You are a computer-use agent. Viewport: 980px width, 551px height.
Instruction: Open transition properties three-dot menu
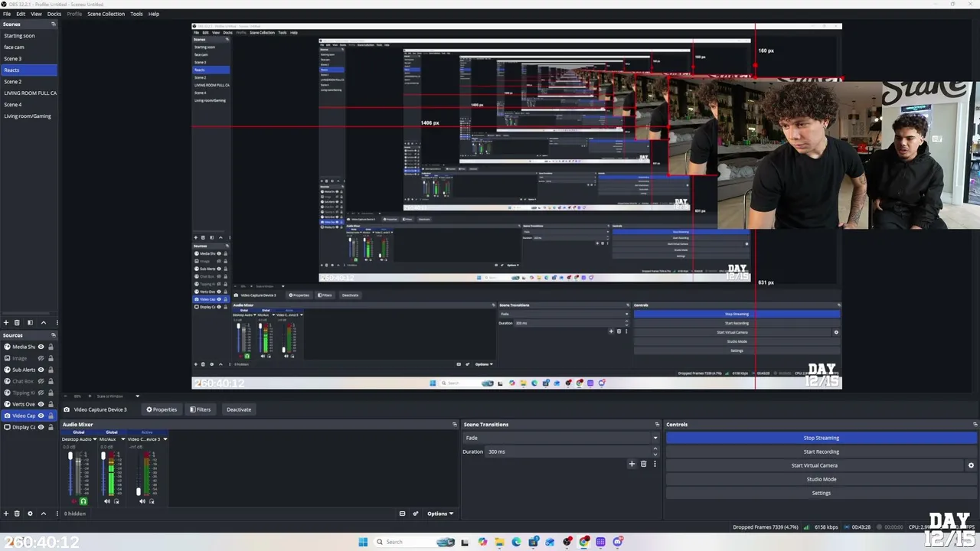point(655,464)
